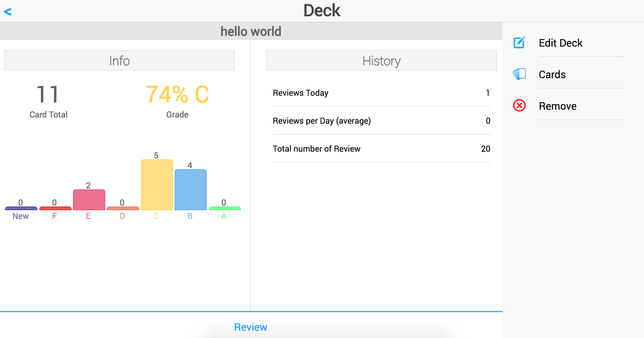Click the purple New bar
This screenshot has height=338, width=644.
21,208
